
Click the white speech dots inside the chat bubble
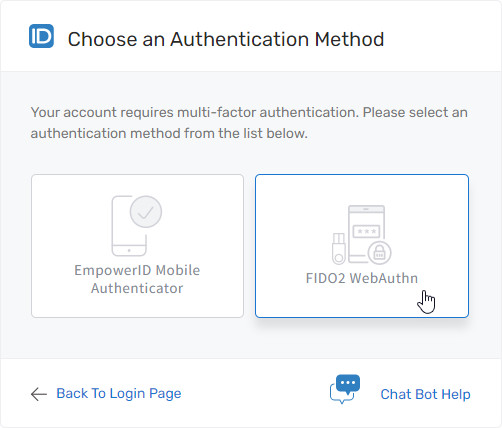(x=348, y=382)
